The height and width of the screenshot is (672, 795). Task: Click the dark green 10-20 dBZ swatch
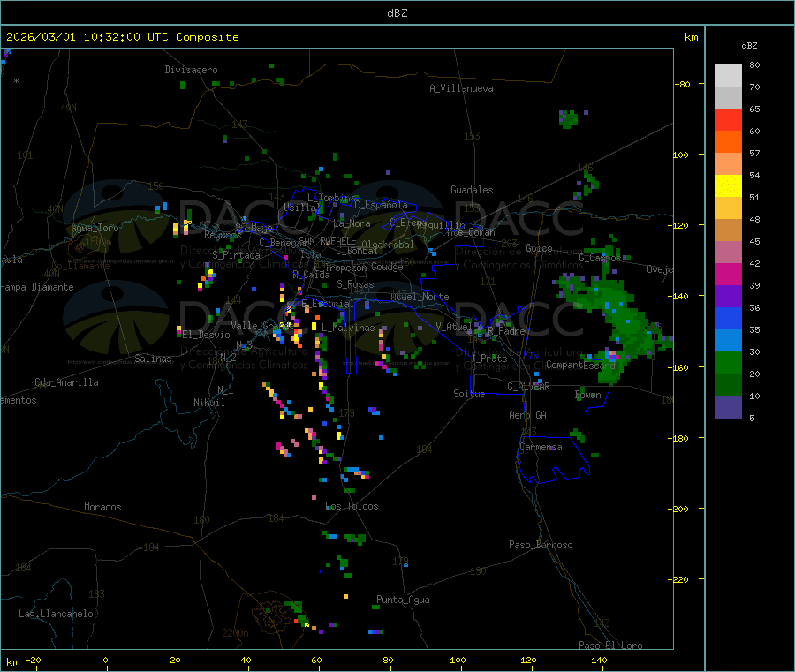tap(728, 385)
